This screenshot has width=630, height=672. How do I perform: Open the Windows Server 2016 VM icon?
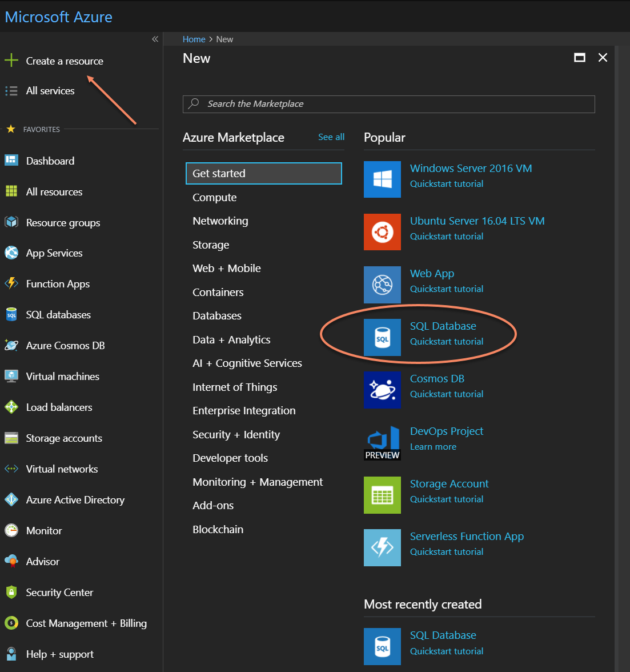pyautogui.click(x=382, y=179)
